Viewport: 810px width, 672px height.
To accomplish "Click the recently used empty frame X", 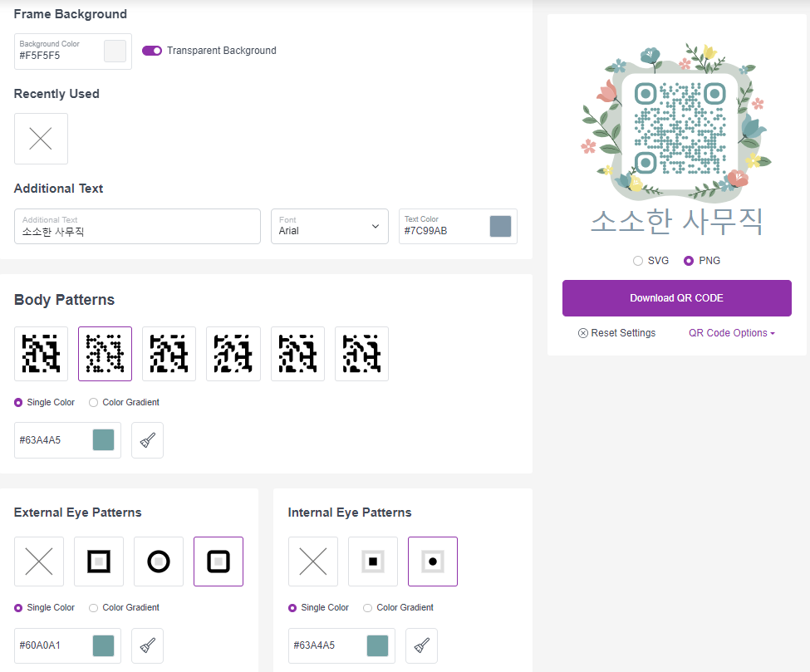I will (x=41, y=139).
